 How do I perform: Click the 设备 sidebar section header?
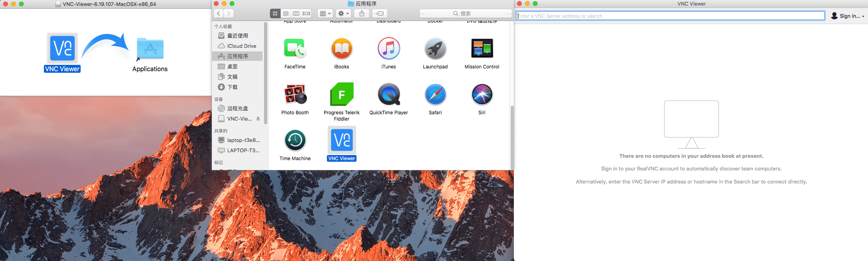tap(219, 99)
